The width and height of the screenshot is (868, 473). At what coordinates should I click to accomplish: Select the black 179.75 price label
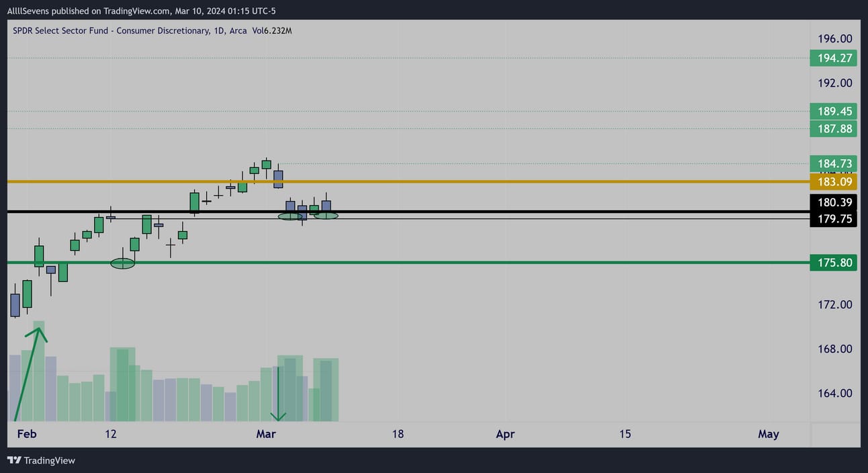834,219
